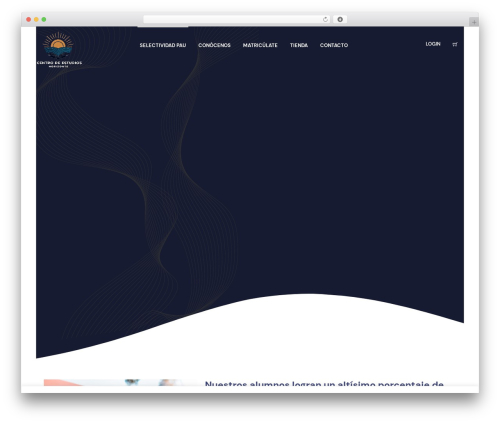Click the 'Nuestros alumnos logran' heading text
Viewport: 500px width, 423px height.
(x=324, y=384)
